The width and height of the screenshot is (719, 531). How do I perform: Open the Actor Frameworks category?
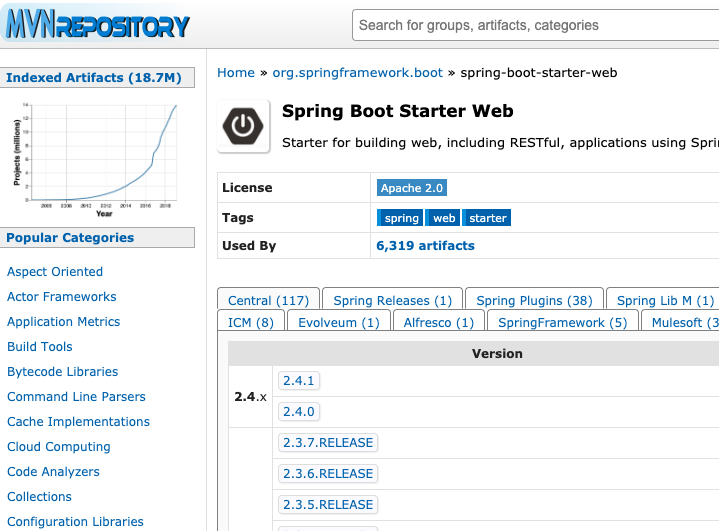coord(62,297)
